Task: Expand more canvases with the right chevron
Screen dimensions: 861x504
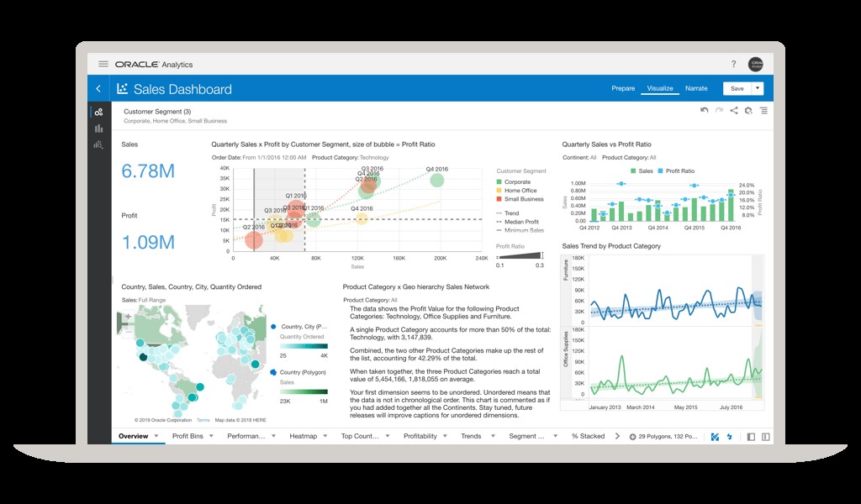Action: 617,436
